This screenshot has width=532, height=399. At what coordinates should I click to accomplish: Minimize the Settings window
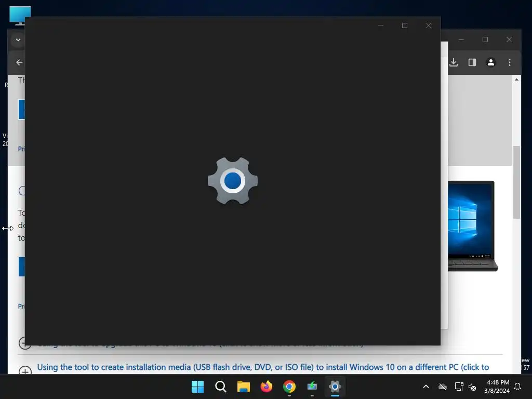pos(381,25)
